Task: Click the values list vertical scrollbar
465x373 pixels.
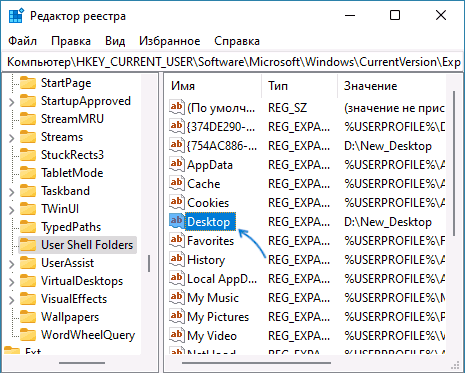Action: 454,163
